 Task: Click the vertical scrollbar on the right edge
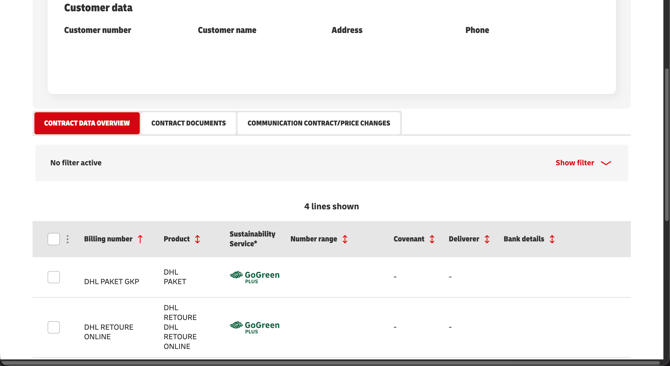(x=667, y=145)
